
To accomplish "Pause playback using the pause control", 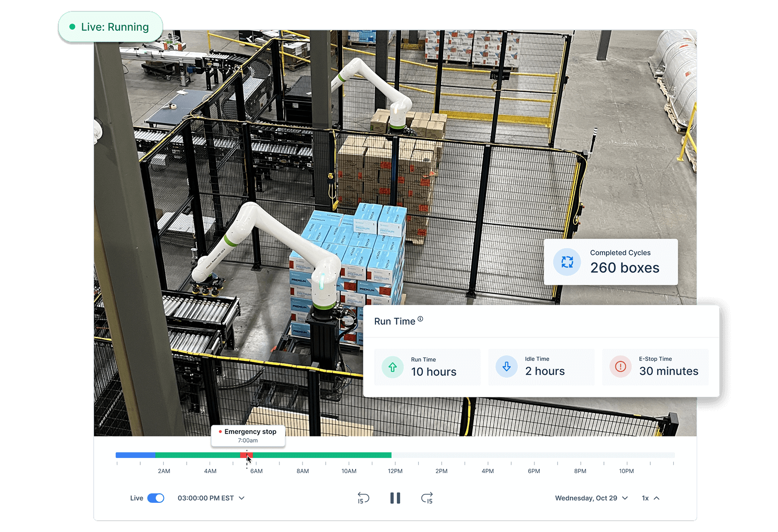I will (395, 498).
